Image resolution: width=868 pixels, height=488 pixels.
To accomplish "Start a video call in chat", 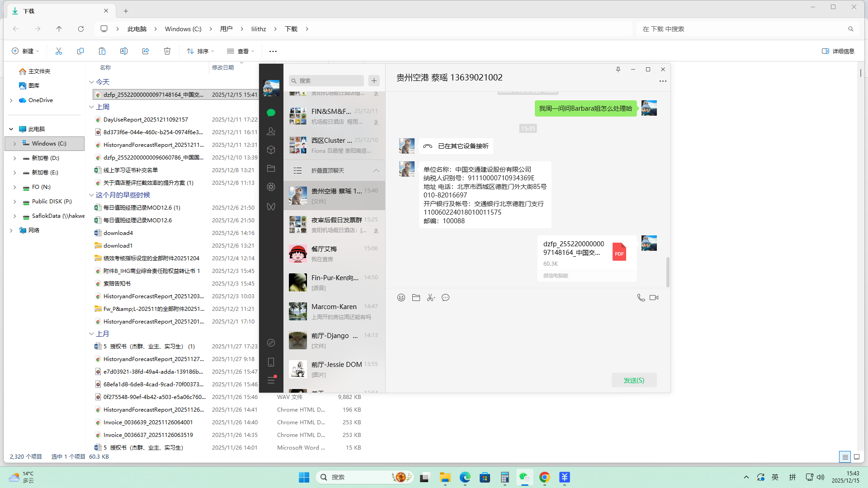I will (654, 297).
